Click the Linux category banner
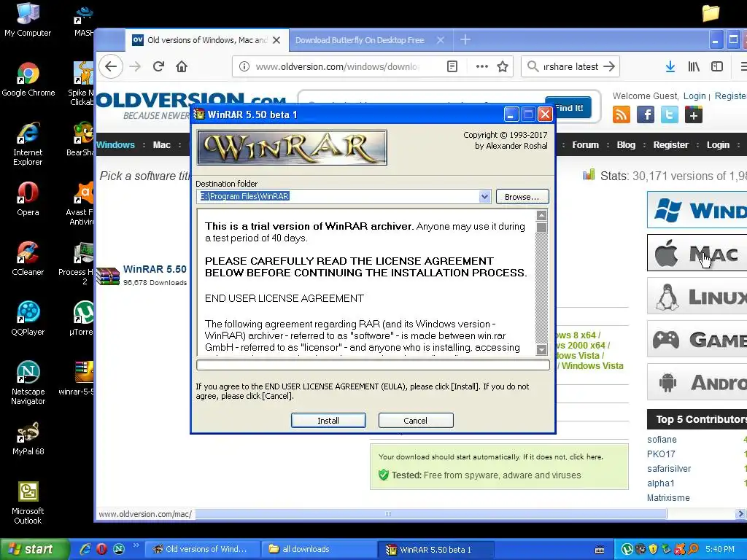Viewport: 747px width, 560px height. 697,296
